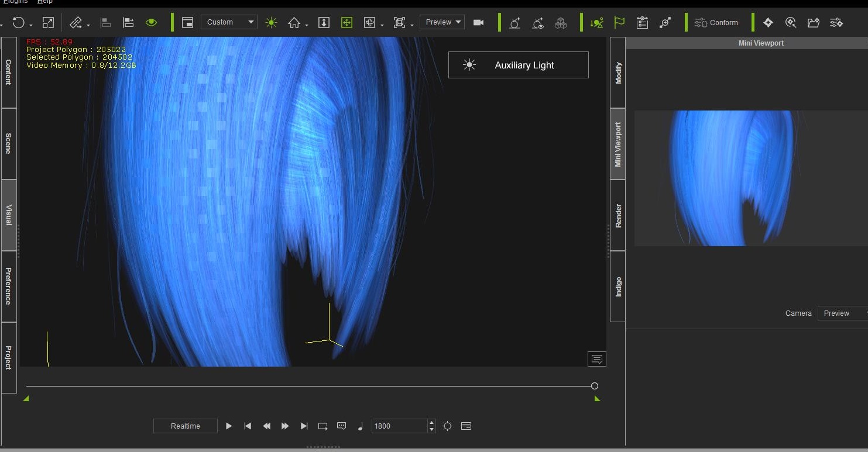The height and width of the screenshot is (452, 868).
Task: Click the mini viewport hair thumbnail
Action: click(x=751, y=178)
